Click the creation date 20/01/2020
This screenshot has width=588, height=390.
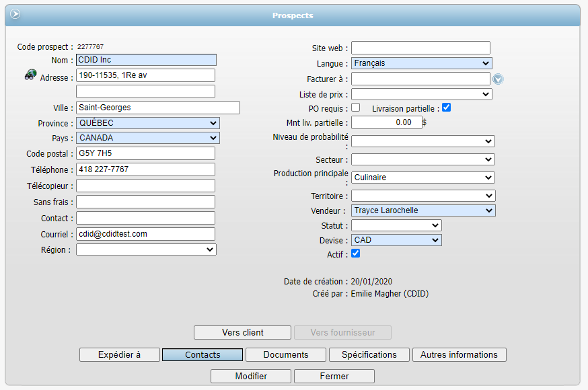[x=371, y=281]
